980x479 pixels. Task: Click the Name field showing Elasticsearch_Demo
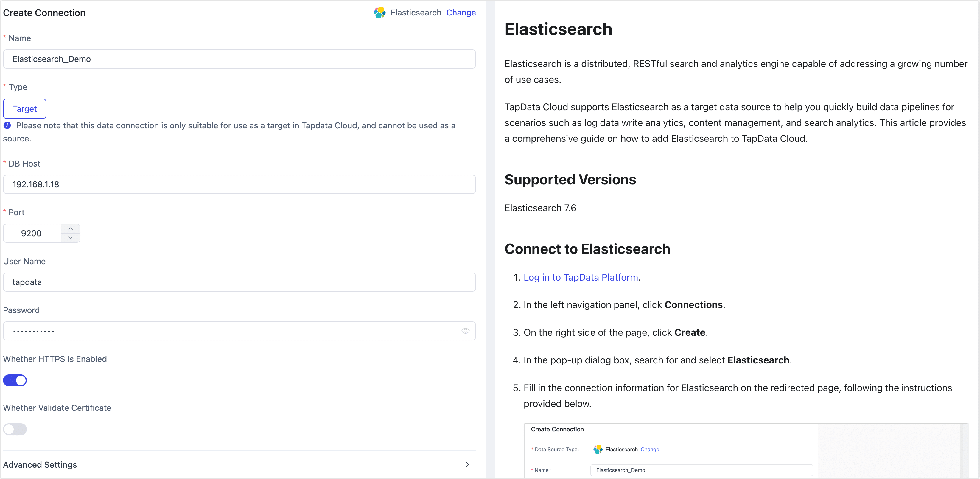(x=239, y=59)
